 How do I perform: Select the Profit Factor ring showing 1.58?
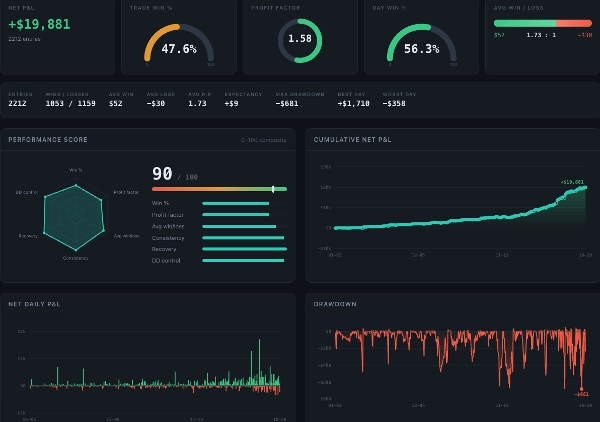pos(300,40)
